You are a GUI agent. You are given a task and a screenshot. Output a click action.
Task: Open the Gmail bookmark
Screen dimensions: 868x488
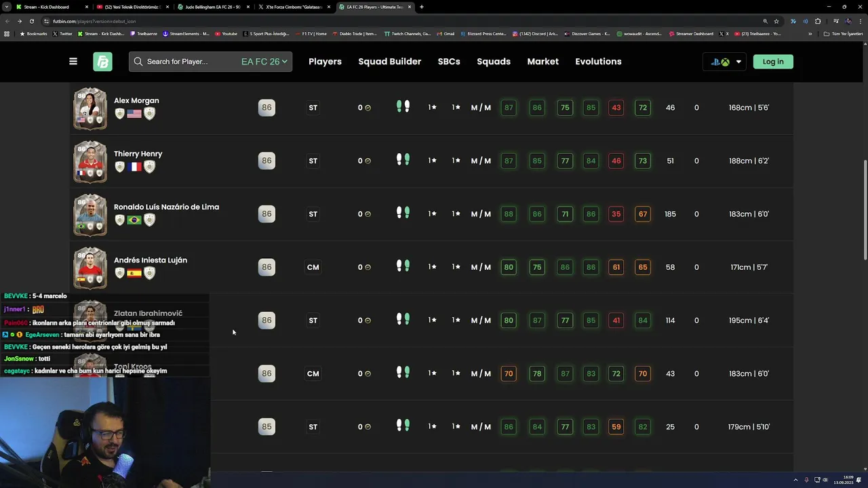coord(446,33)
